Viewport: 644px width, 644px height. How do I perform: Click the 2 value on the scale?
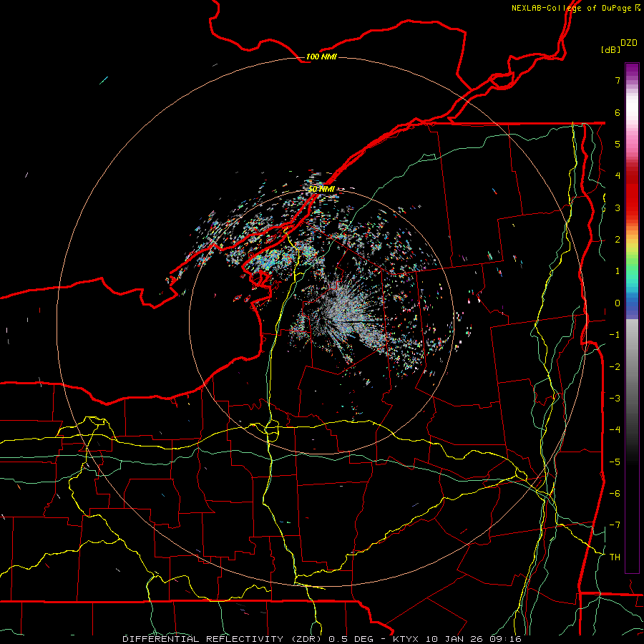pyautogui.click(x=618, y=240)
